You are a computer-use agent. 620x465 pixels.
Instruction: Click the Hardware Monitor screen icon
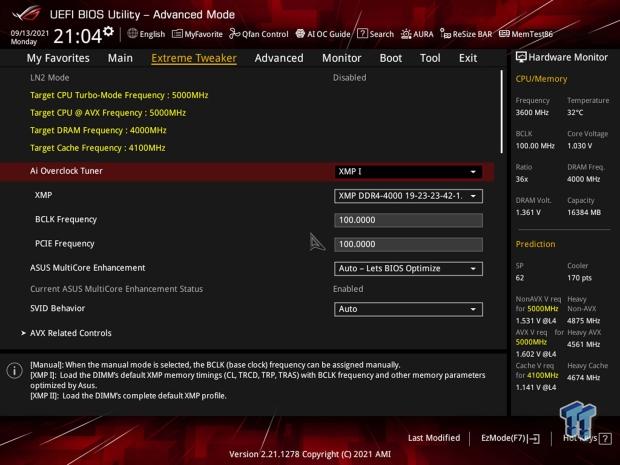(521, 57)
